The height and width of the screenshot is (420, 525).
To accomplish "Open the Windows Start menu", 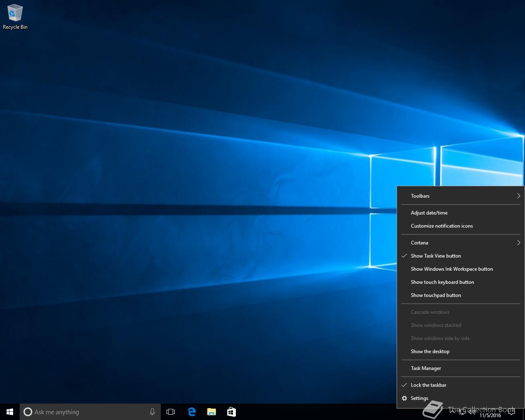I will [10, 412].
